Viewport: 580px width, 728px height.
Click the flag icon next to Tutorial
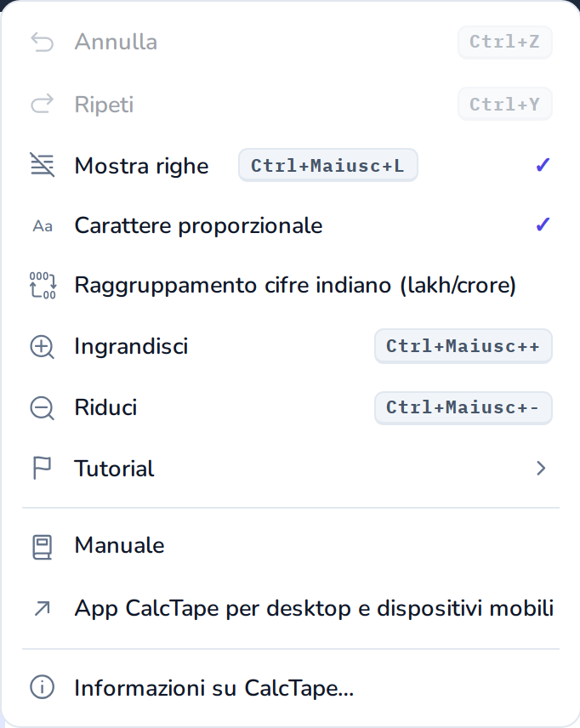pyautogui.click(x=42, y=468)
